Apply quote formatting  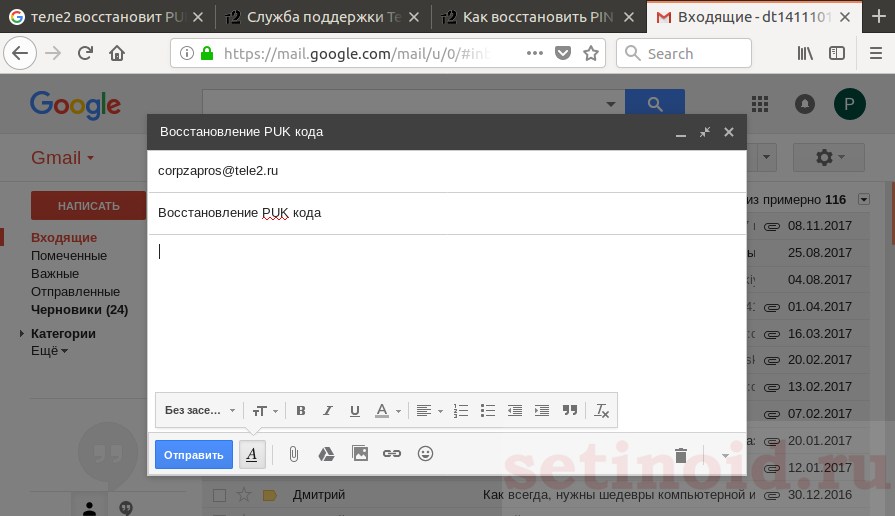pyautogui.click(x=570, y=410)
